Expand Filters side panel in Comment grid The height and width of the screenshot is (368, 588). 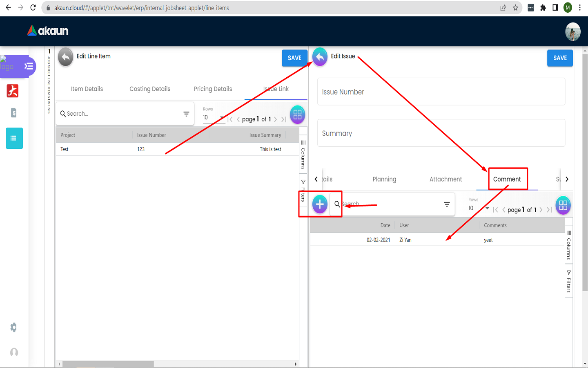(x=568, y=281)
